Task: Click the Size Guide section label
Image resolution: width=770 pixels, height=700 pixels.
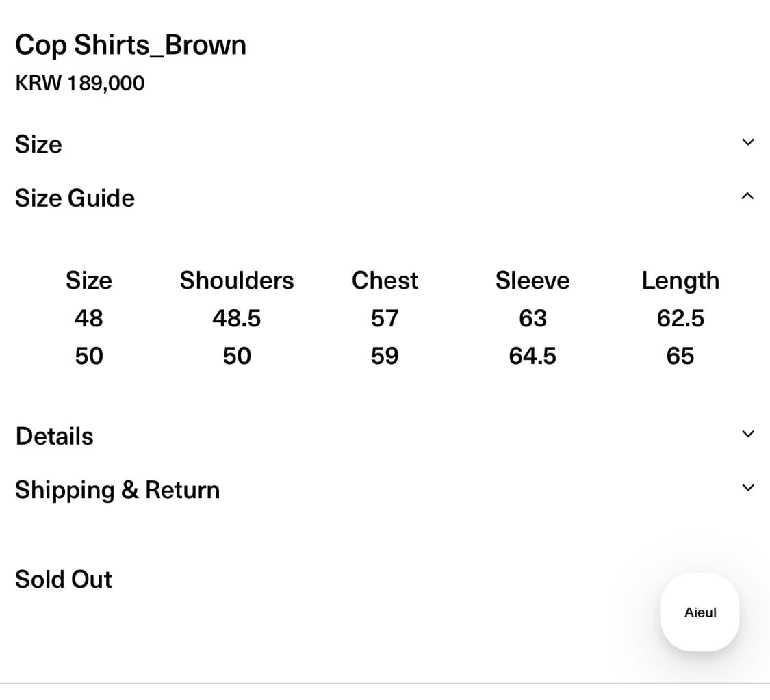Action: pos(75,198)
